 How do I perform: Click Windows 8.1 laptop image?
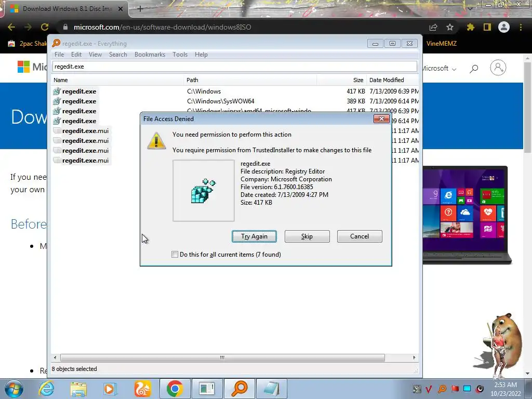pos(467,215)
